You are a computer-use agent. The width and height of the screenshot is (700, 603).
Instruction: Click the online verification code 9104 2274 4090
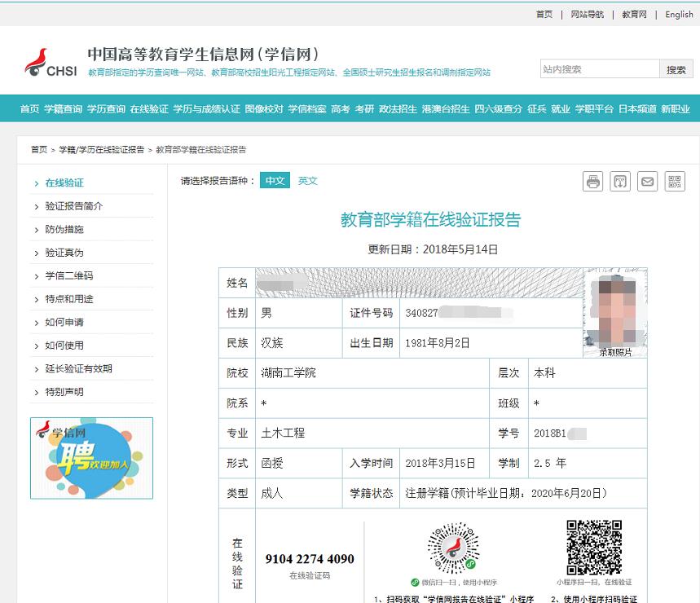click(x=310, y=559)
